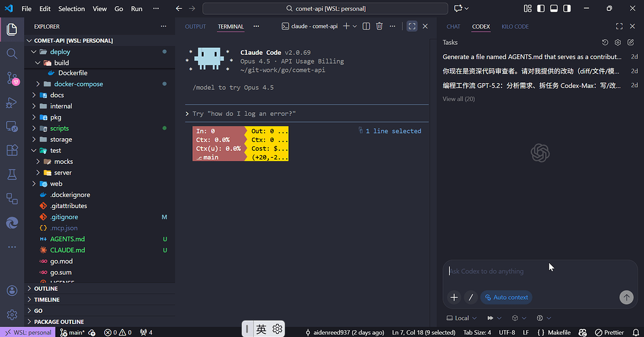Screen dimensions: 644x337
Task: Open slash commands in Codex input
Action: coord(470,297)
